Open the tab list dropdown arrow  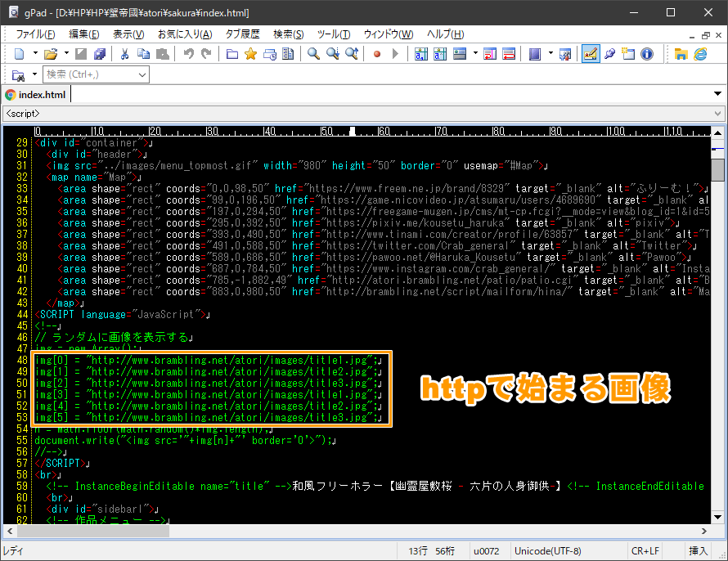click(x=717, y=94)
